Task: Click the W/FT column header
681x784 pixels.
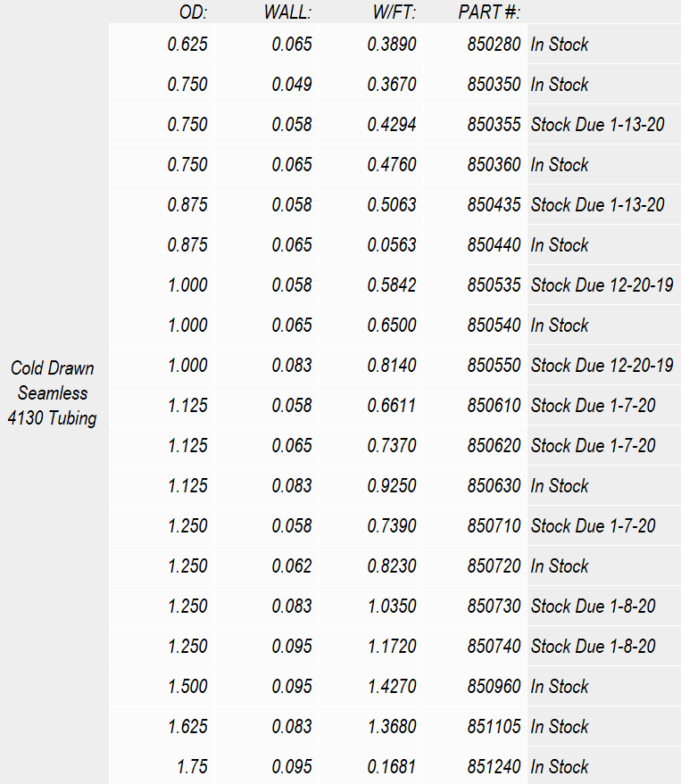Action: [394, 12]
